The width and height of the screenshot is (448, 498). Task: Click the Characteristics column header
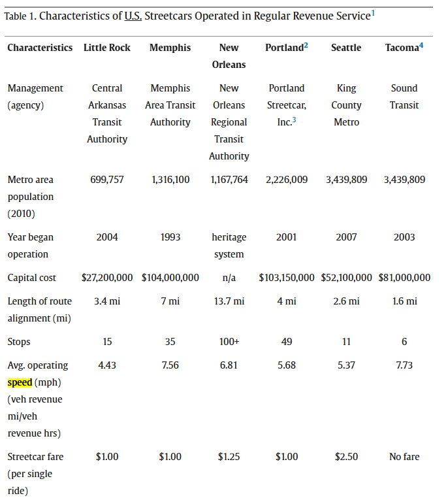[x=40, y=48]
